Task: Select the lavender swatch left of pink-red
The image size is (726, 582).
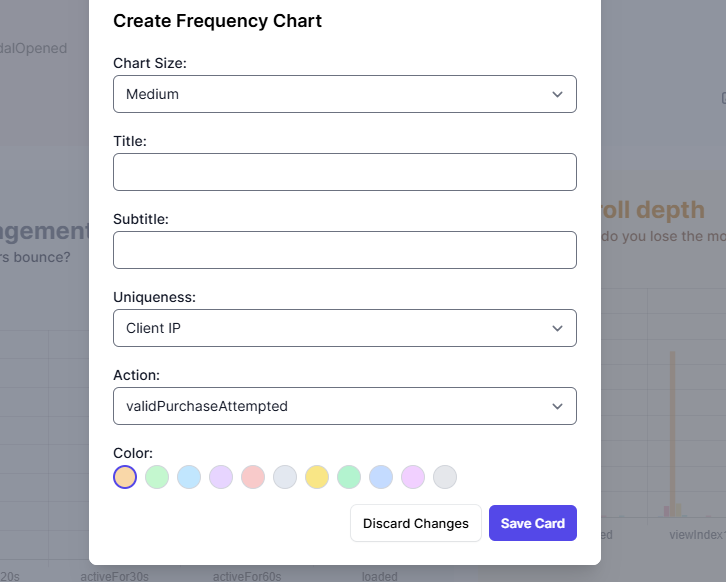Action: [221, 477]
